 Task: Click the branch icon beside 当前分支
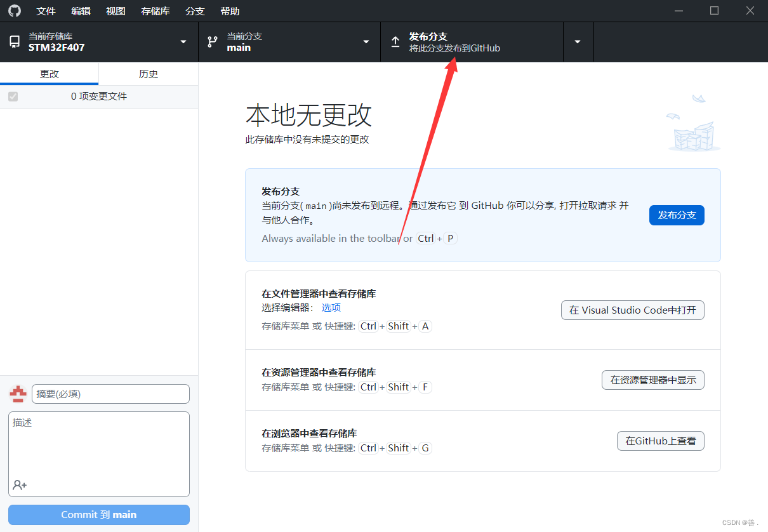[213, 42]
